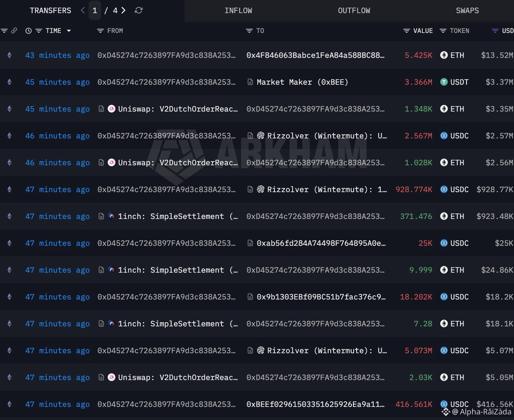Switch to the TRANSFERS tab
This screenshot has height=420, width=514.
point(51,11)
